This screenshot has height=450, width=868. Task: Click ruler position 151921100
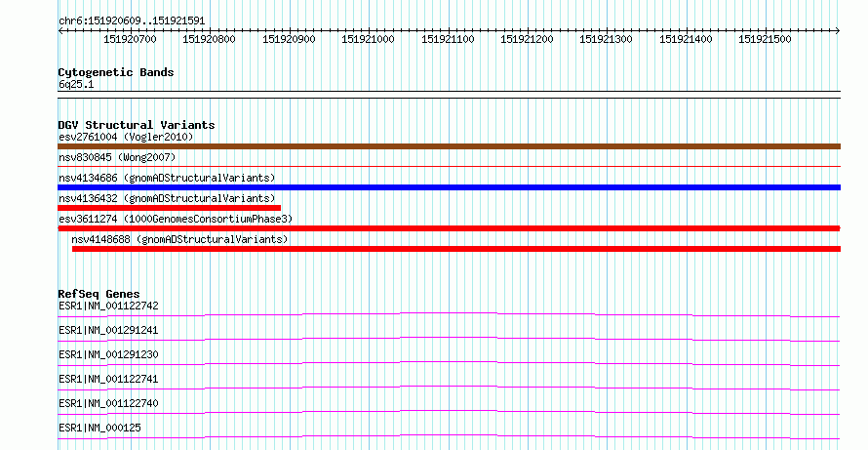pos(448,39)
